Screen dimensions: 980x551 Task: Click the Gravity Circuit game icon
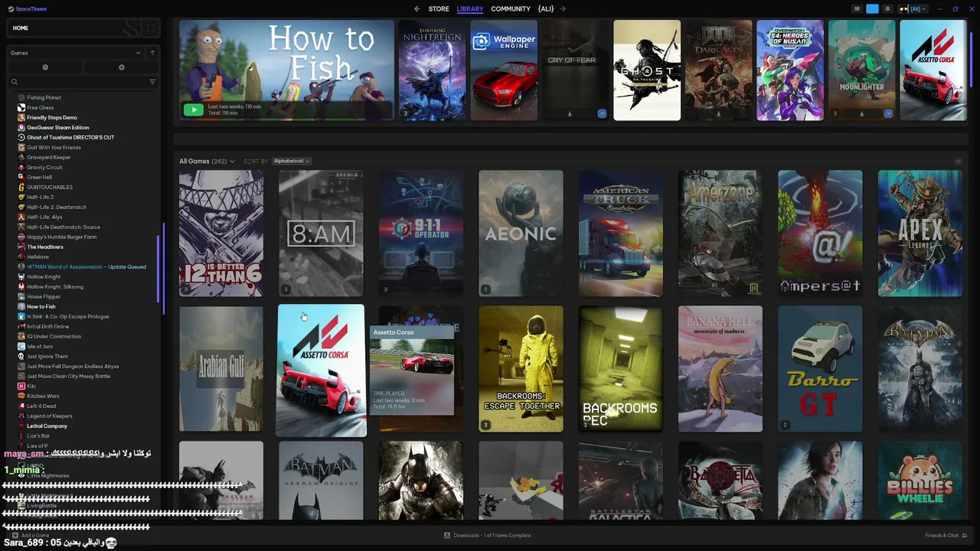pyautogui.click(x=21, y=168)
